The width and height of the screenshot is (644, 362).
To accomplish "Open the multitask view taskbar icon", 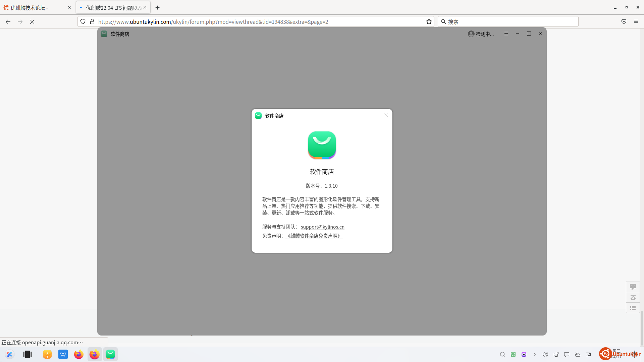I will [28, 354].
